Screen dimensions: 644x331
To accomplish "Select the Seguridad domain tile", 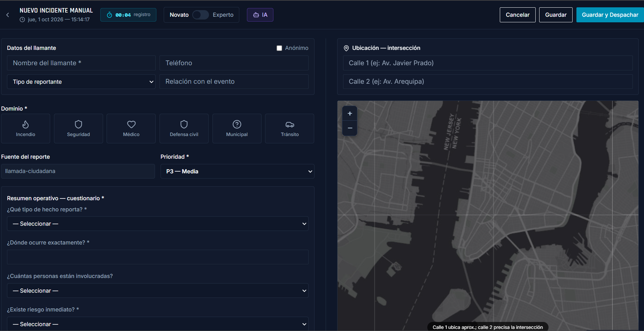I will [78, 128].
